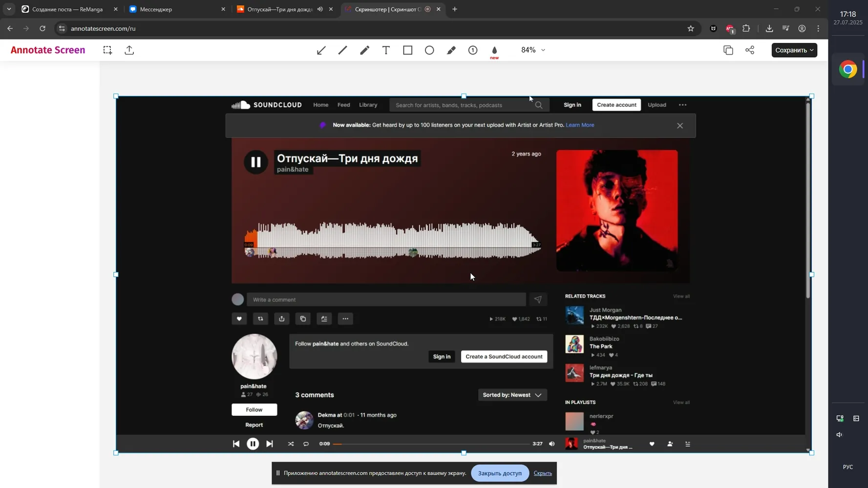Toggle shuffle in the footer player
868x488 pixels.
click(x=291, y=444)
